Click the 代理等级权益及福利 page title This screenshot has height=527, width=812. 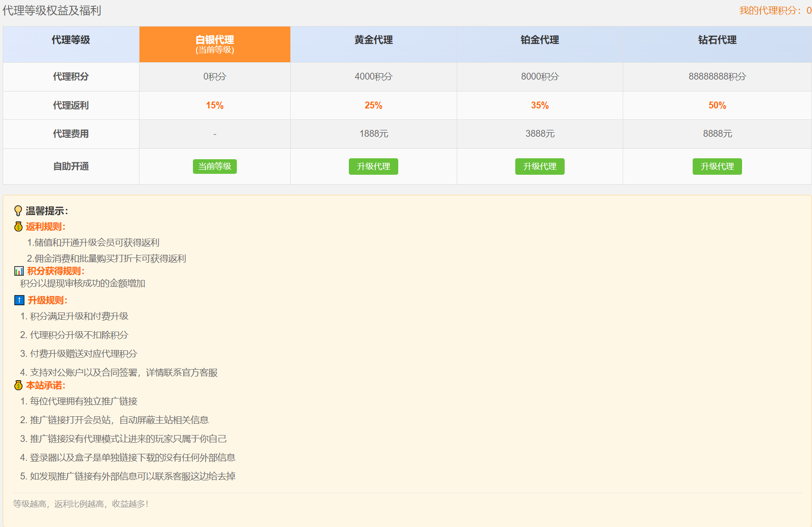pyautogui.click(x=52, y=11)
